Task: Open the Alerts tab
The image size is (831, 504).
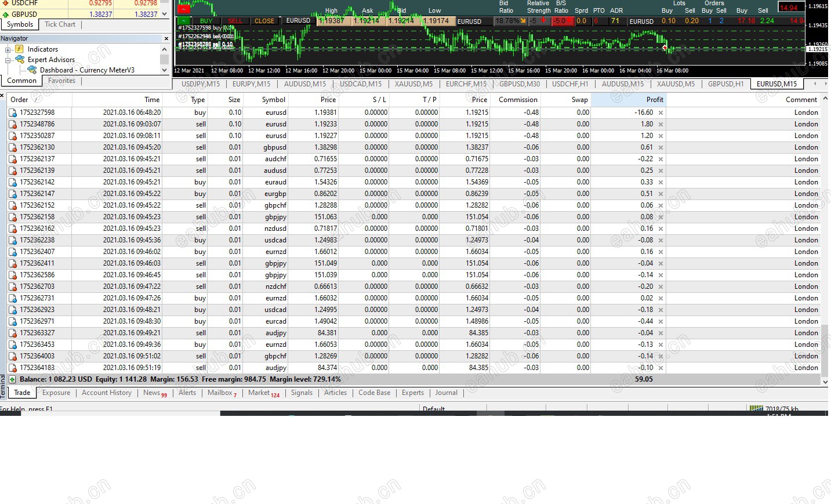Action: pos(187,393)
